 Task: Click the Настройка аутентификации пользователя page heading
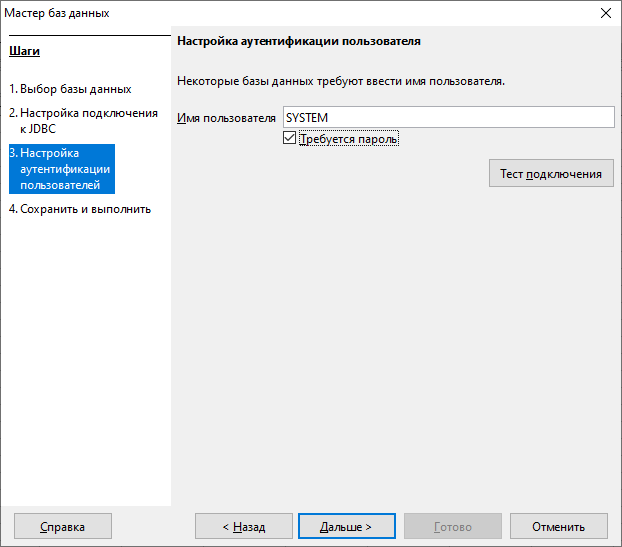click(298, 42)
